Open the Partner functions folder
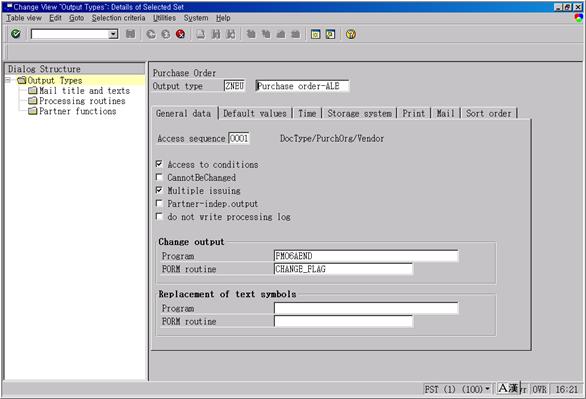This screenshot has width=586, height=399. point(73,111)
